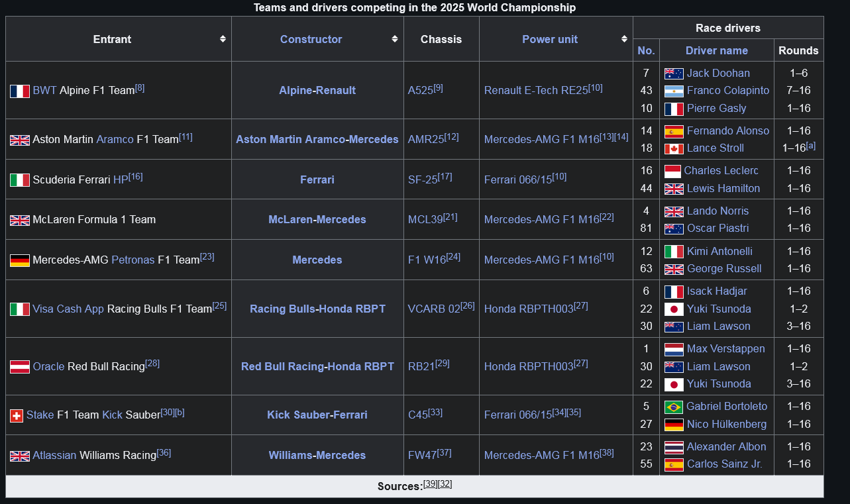
Task: Click French flag next to Isack Hadjar
Action: pos(674,291)
